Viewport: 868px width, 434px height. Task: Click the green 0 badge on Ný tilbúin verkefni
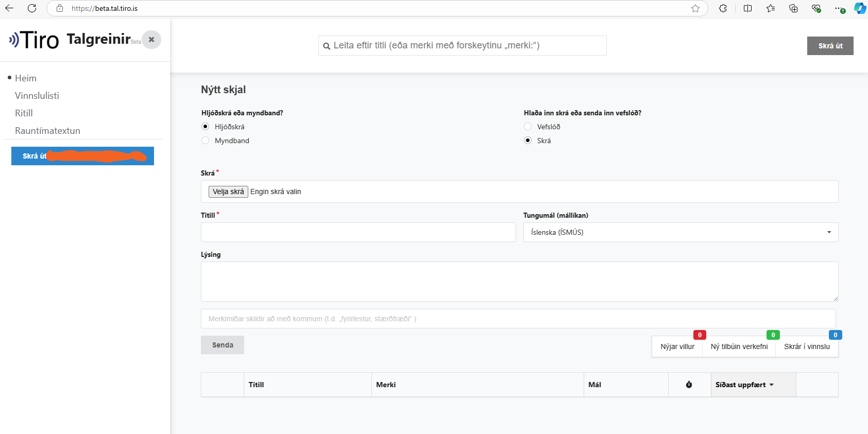coord(773,335)
